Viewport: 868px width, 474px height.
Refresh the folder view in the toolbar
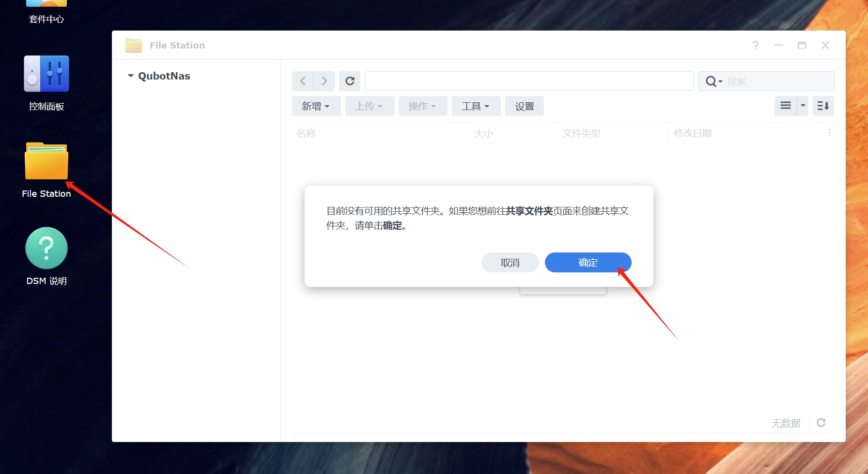coord(350,81)
